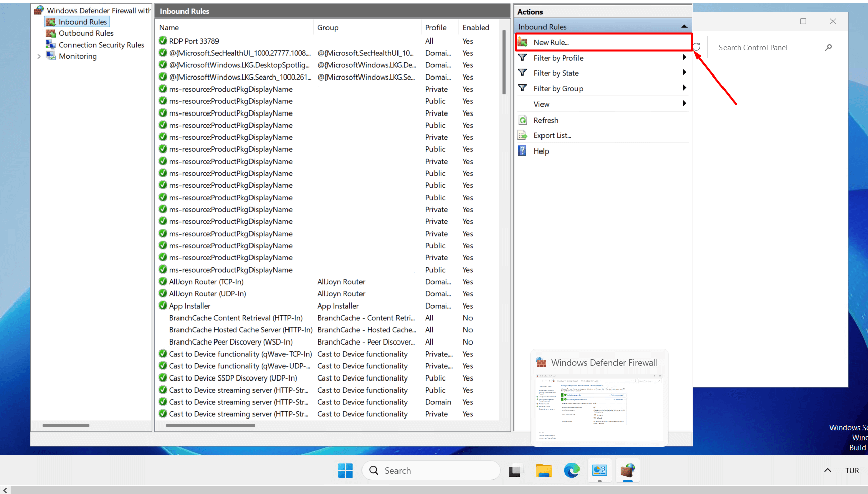The image size is (868, 494).
Task: Click the New Rule icon in Actions
Action: pyautogui.click(x=523, y=42)
